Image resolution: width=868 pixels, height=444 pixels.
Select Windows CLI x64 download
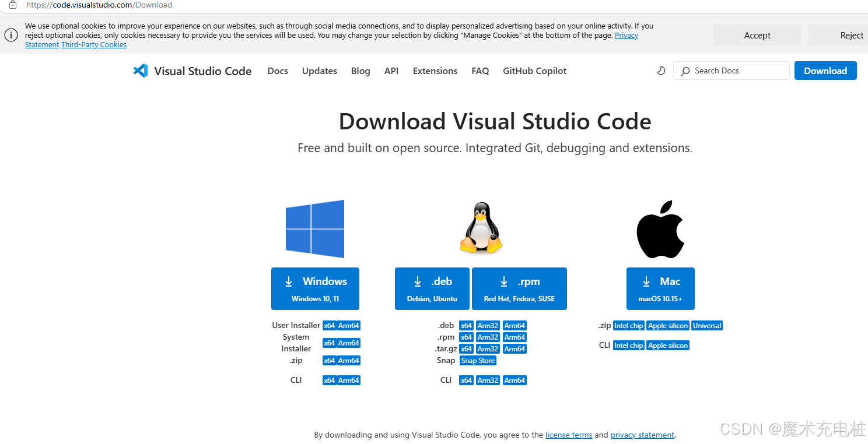point(329,380)
